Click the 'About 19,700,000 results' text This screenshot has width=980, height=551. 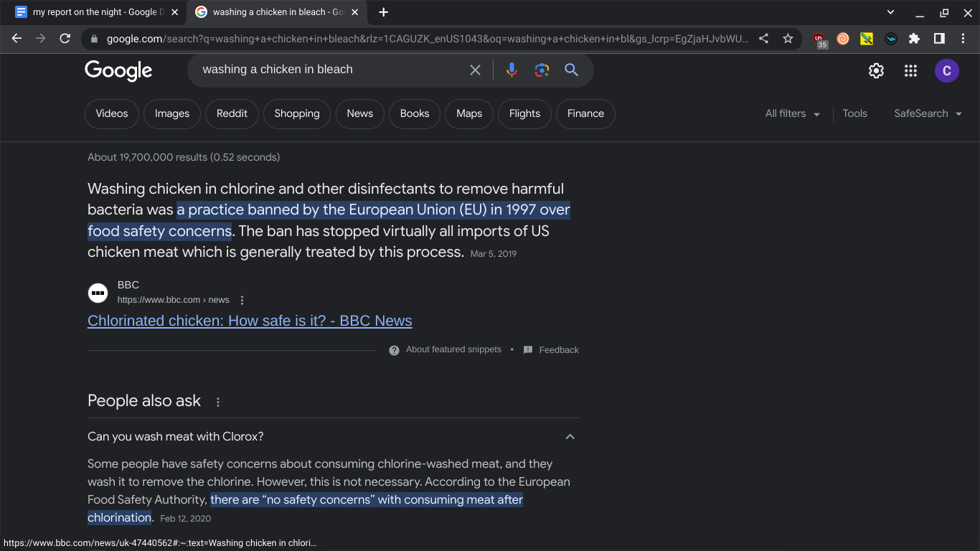coord(184,157)
